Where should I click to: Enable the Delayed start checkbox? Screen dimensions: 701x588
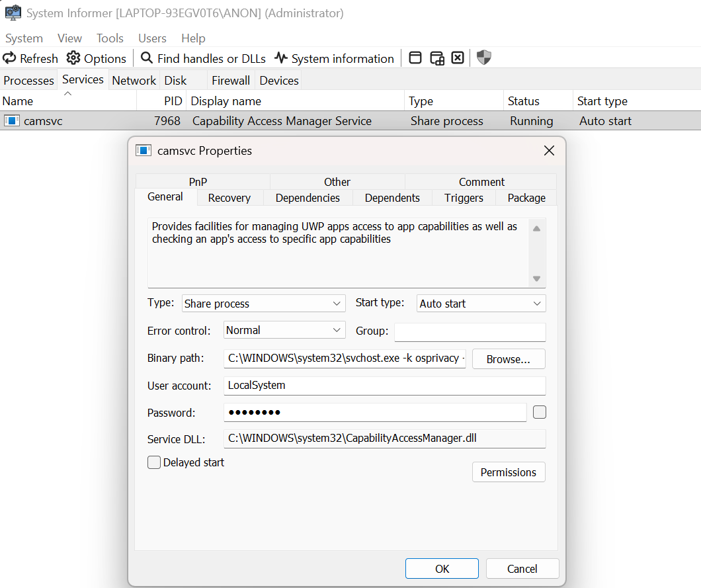click(154, 463)
